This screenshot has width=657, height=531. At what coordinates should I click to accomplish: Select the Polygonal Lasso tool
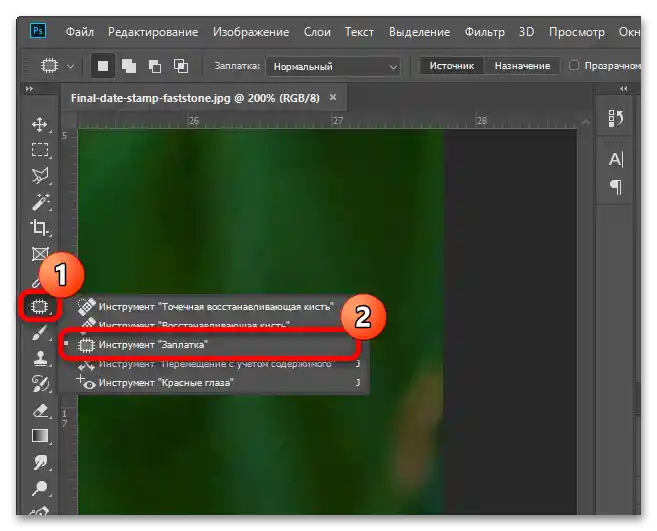pyautogui.click(x=40, y=176)
